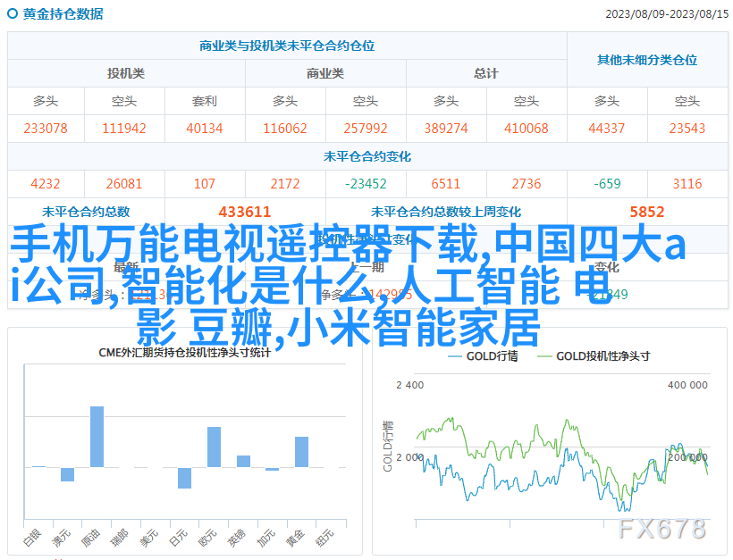Screen dimensions: 733x560
Task: Click the 加元 axis label
Action: tap(266, 538)
